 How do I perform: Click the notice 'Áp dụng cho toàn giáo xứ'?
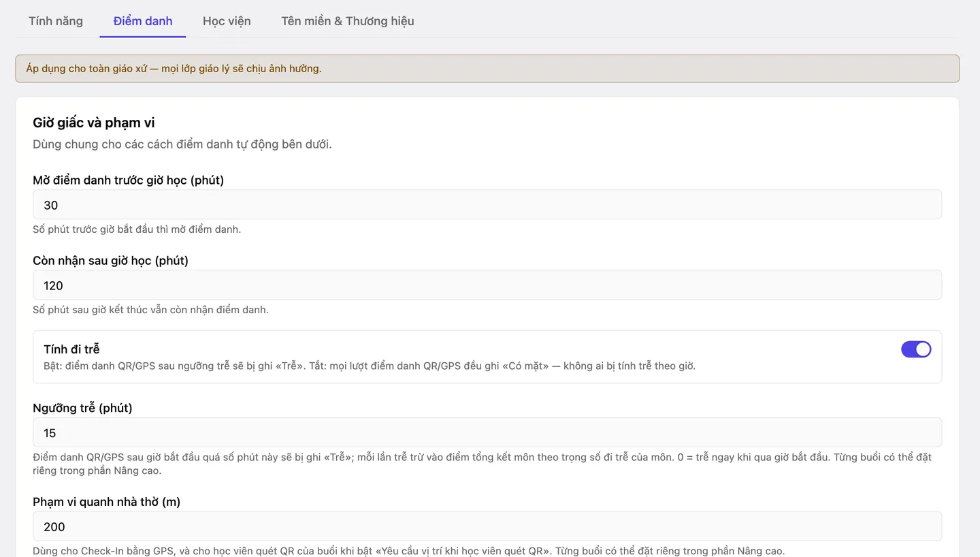(487, 69)
